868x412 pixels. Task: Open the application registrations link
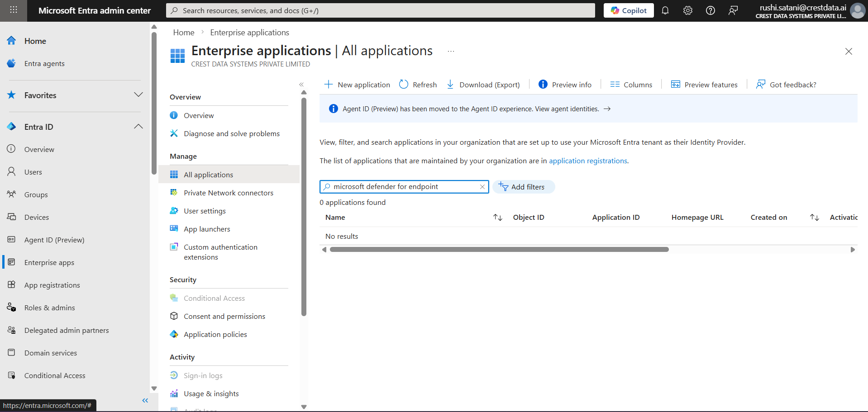[x=588, y=161]
